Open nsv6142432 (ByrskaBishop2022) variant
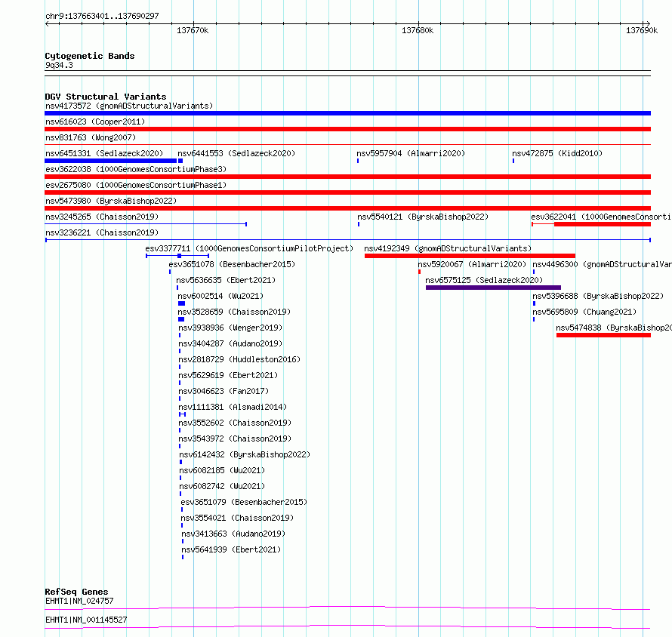The width and height of the screenshot is (672, 637). (245, 454)
